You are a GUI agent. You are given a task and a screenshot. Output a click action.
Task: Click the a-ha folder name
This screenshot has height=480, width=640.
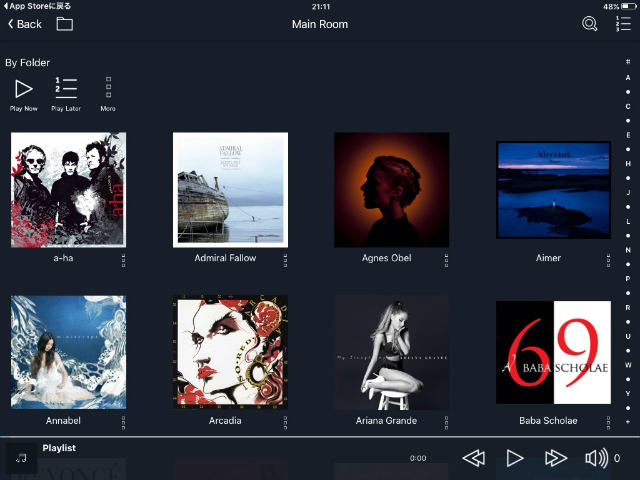click(63, 258)
